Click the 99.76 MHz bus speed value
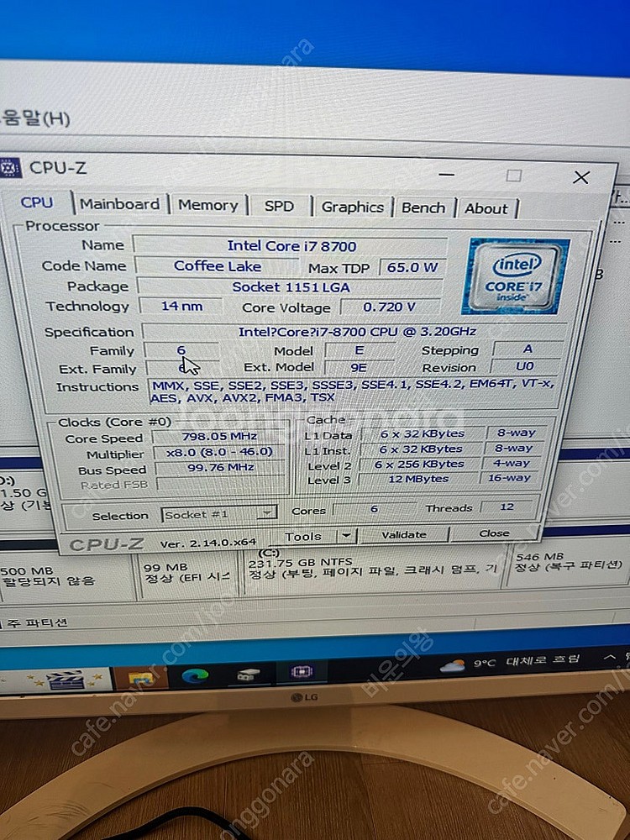The height and width of the screenshot is (840, 630). click(220, 467)
